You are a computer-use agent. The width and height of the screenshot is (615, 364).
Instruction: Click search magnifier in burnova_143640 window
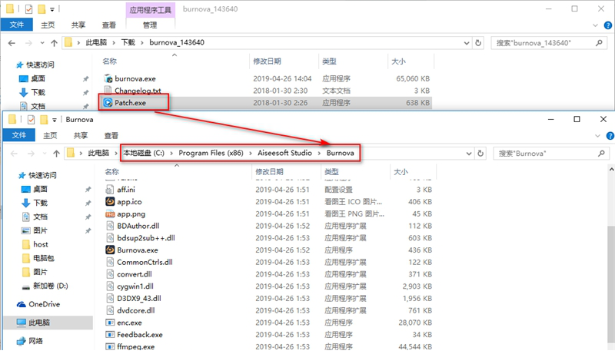599,43
